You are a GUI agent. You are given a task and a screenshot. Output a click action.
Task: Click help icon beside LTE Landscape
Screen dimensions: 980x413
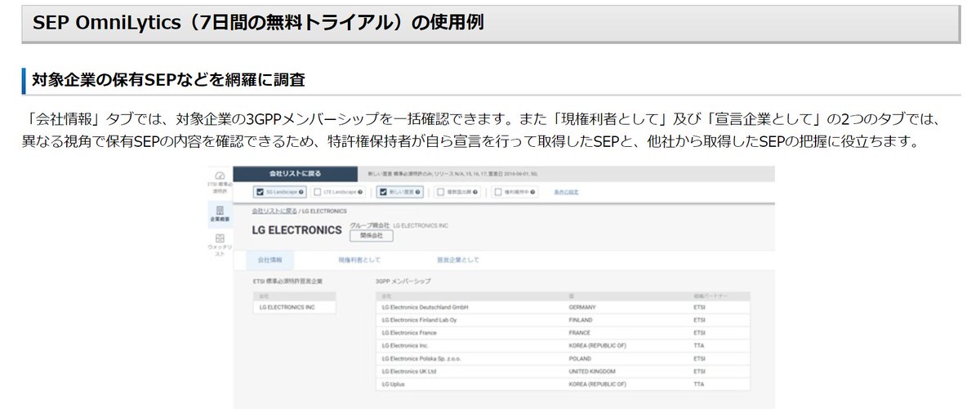361,193
